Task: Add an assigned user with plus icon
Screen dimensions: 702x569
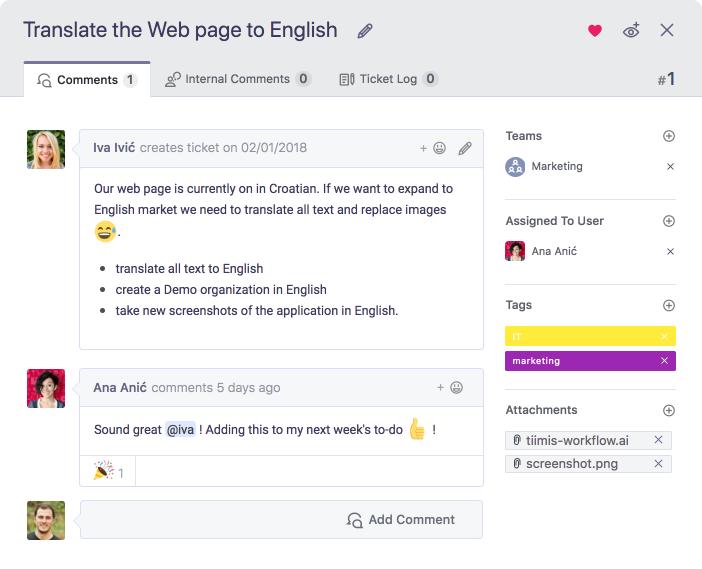Action: click(669, 221)
